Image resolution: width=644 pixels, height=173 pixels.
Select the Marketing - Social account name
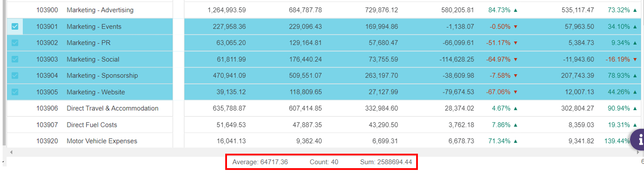93,59
